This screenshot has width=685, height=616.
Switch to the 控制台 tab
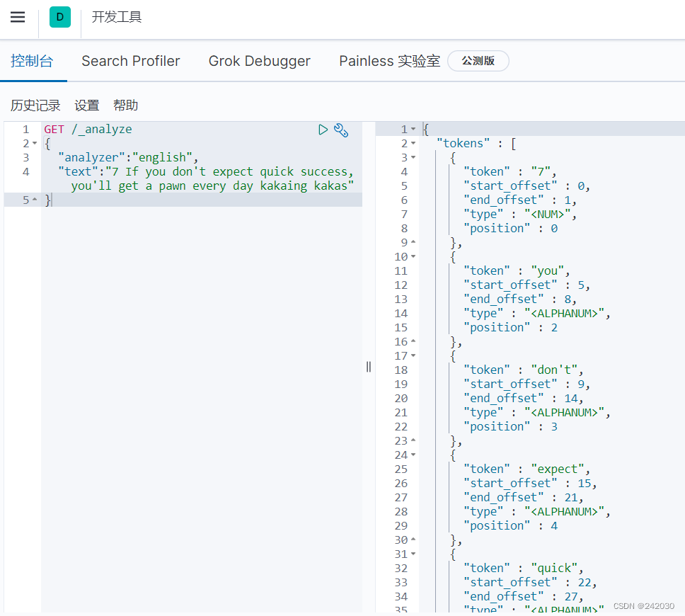coord(32,61)
